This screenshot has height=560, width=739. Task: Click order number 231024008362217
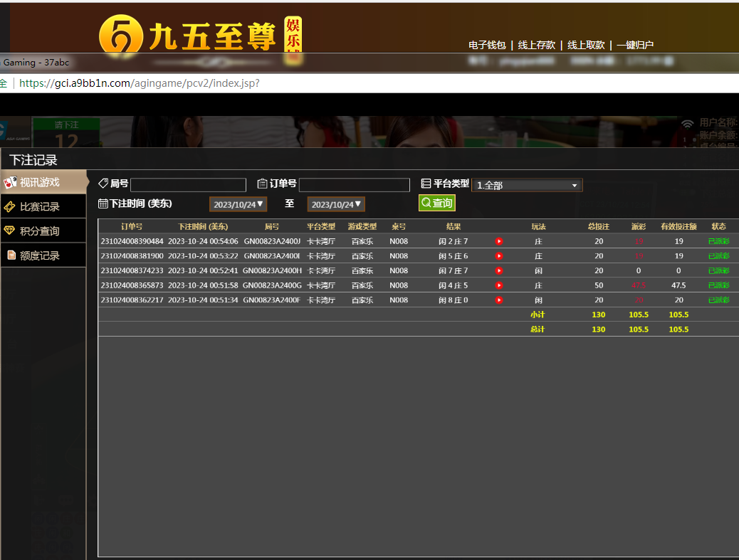tap(132, 300)
